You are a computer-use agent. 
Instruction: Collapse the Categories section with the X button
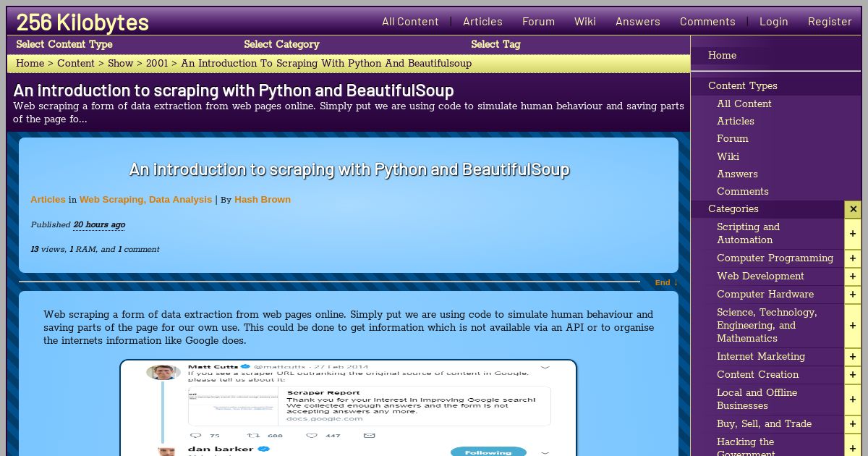click(x=853, y=209)
